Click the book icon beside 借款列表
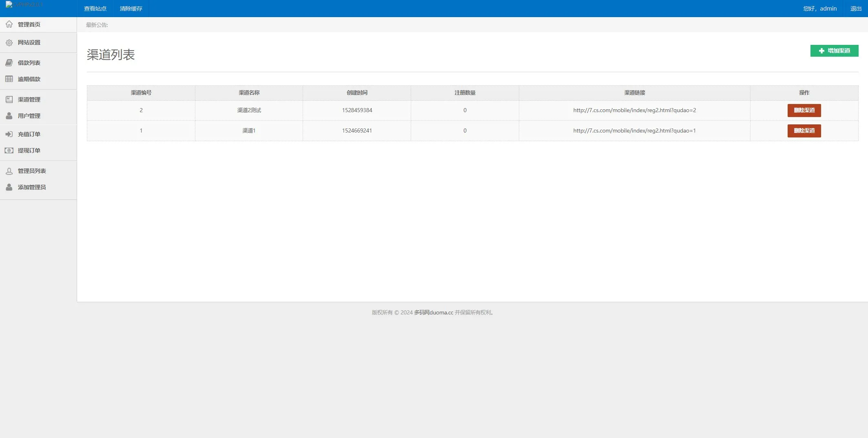868x438 pixels. point(9,63)
